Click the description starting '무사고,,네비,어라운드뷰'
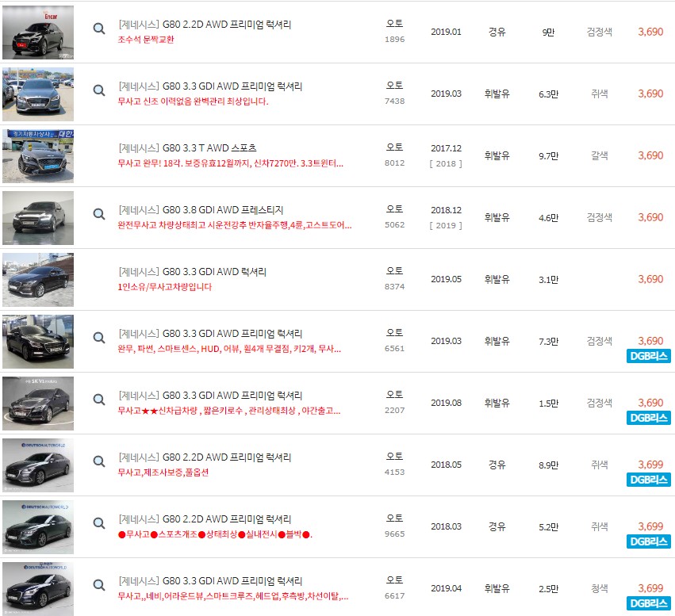This screenshot has height=616, width=675. click(x=233, y=597)
